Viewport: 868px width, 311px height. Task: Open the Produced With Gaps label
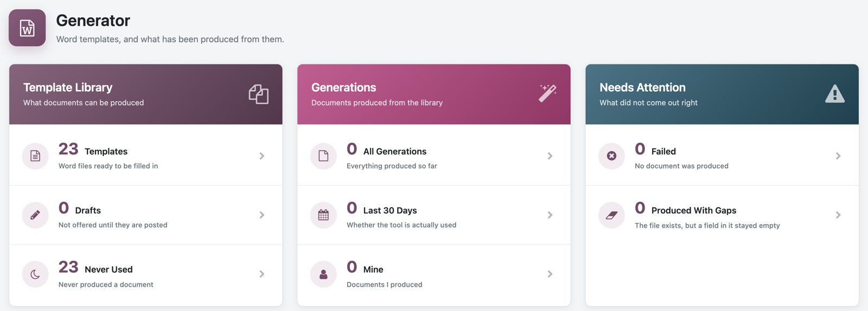tap(694, 211)
